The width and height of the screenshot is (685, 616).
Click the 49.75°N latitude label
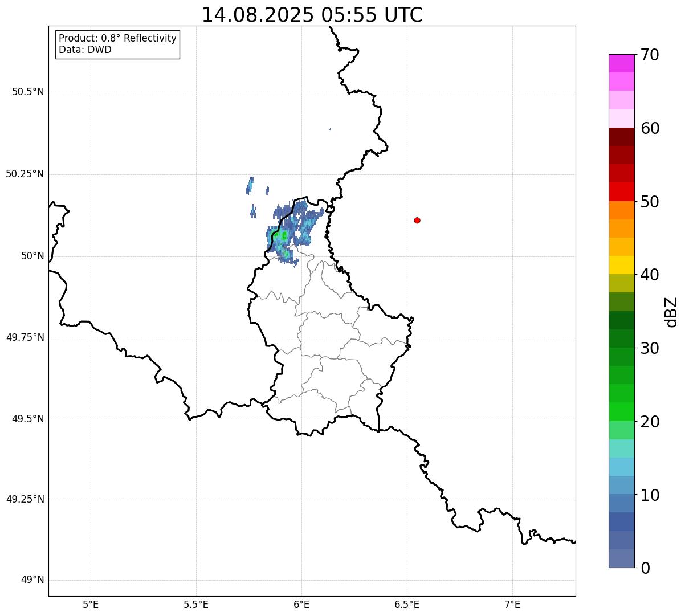click(25, 337)
